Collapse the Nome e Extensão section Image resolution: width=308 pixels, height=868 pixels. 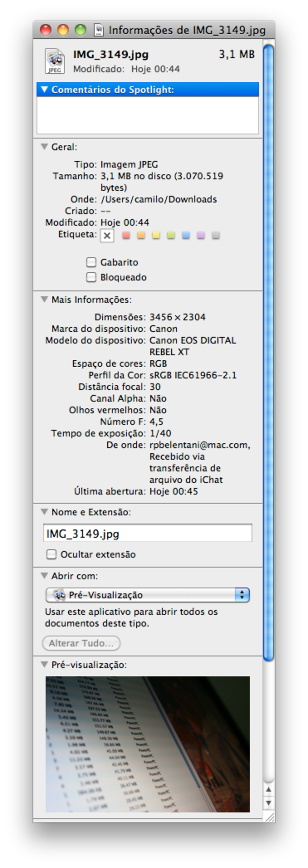tap(44, 512)
